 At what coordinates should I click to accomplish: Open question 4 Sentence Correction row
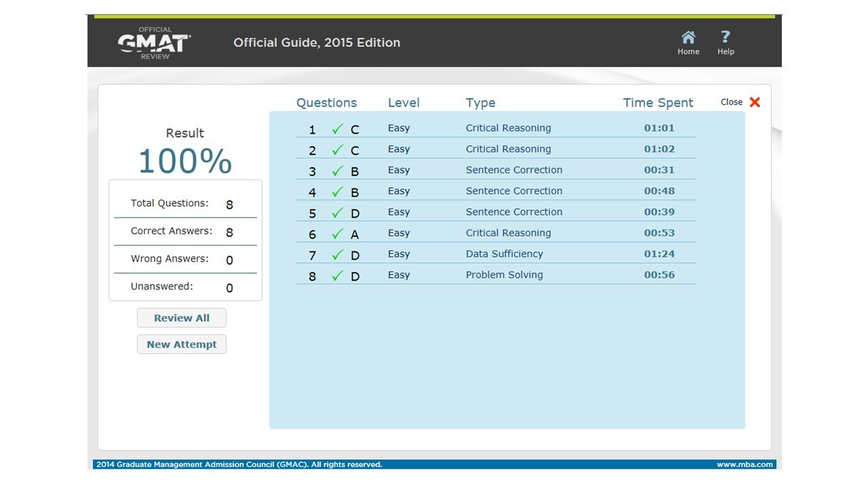[513, 191]
